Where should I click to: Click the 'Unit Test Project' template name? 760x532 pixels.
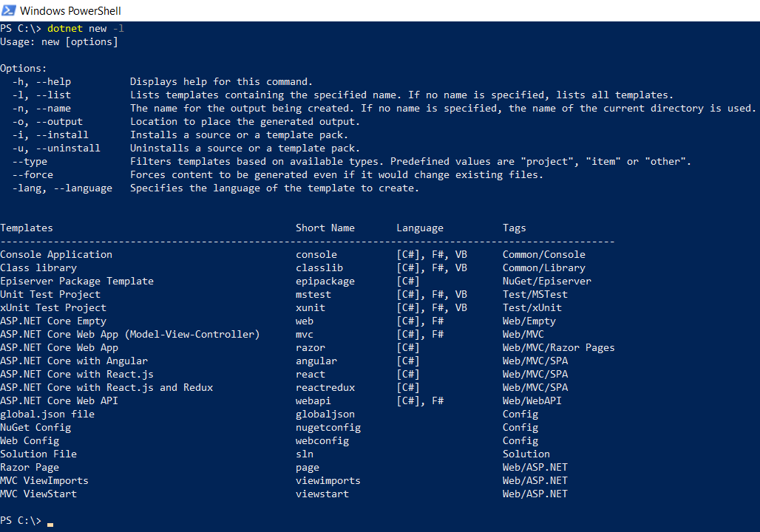tap(50, 294)
